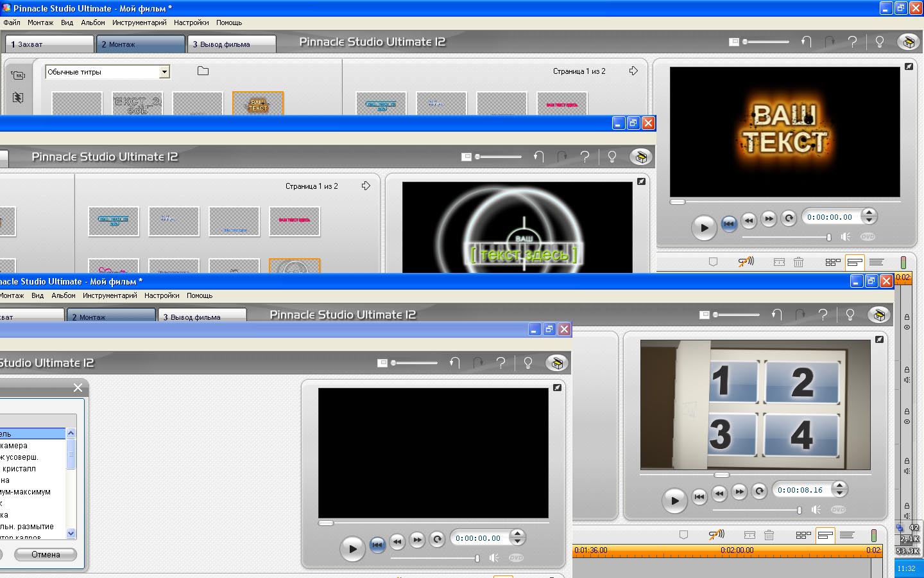924x578 pixels.
Task: Select the red-text title thumbnail near the 'текст здесь' preview
Action: point(295,222)
